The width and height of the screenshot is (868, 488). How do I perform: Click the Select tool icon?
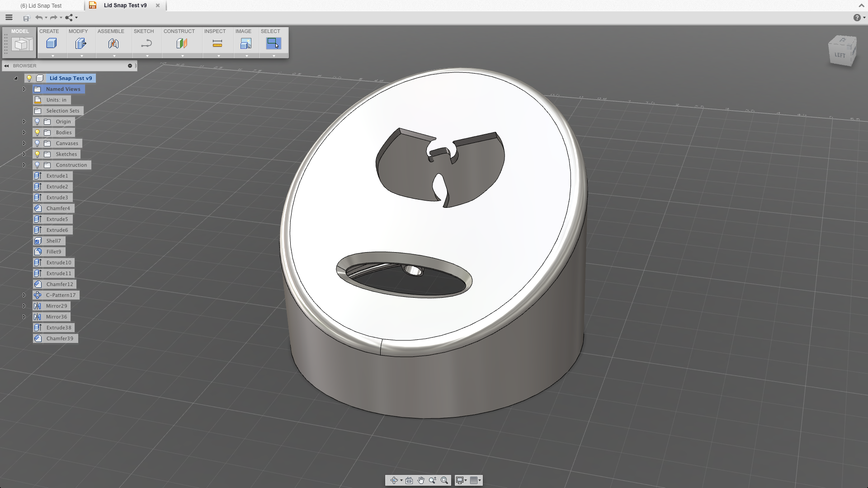(274, 43)
